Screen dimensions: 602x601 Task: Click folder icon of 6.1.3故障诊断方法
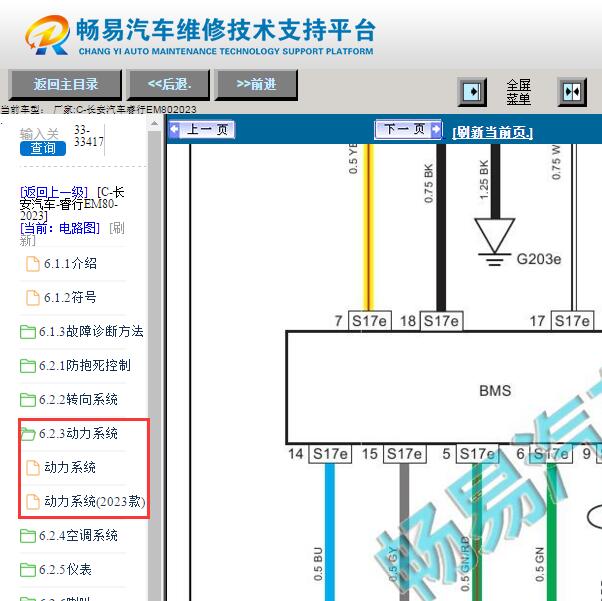(x=28, y=332)
